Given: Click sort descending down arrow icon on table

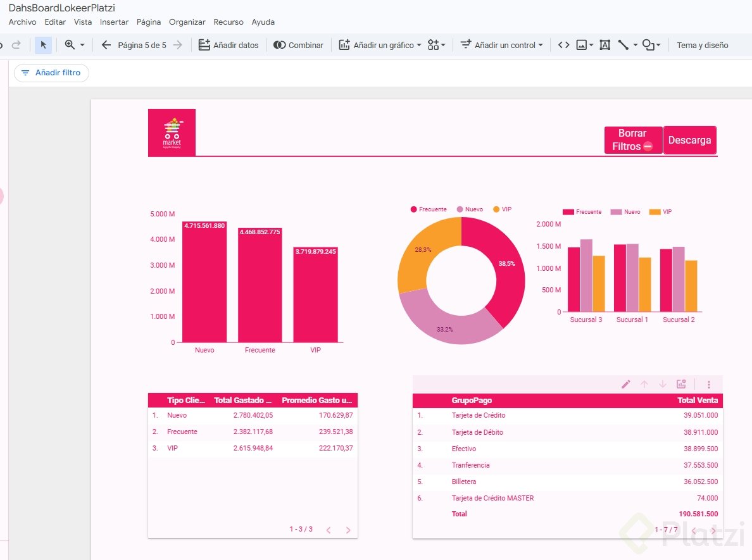Looking at the screenshot, I should 662,384.
